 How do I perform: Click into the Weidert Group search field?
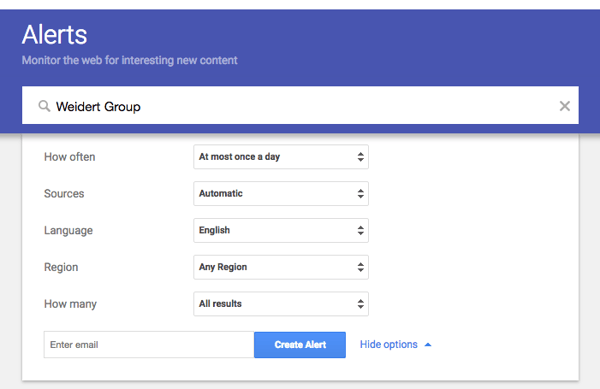coord(300,105)
